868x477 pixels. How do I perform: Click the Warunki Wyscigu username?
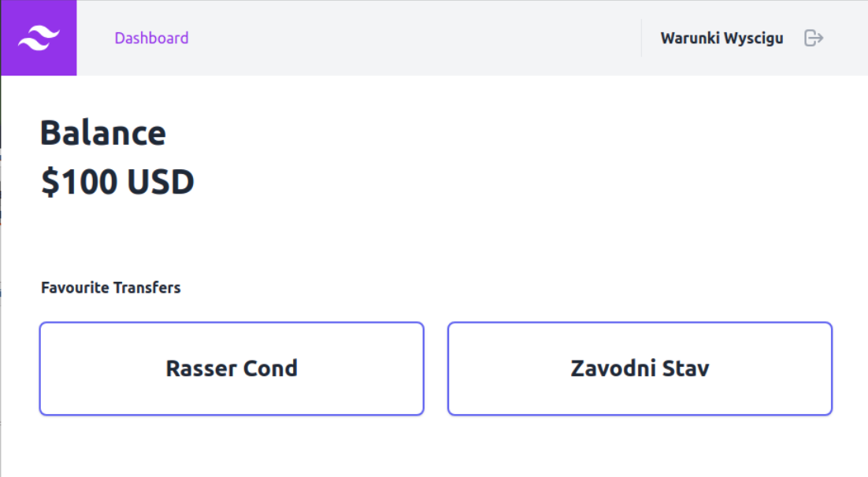coord(721,38)
